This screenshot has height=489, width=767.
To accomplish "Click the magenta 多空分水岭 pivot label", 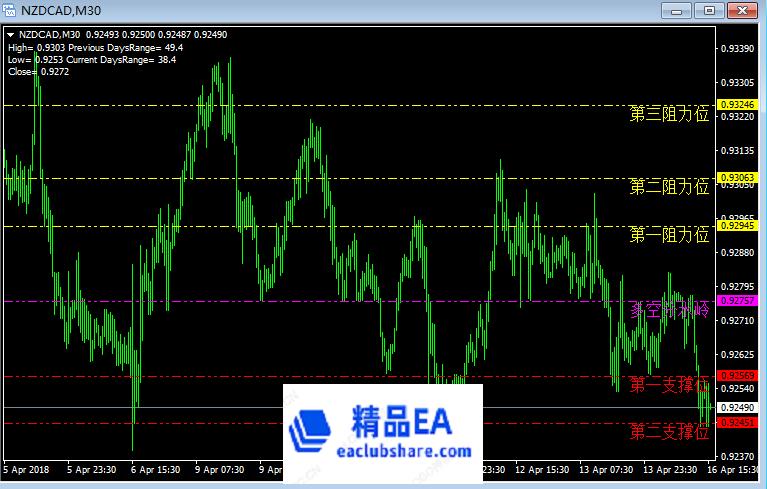I will [669, 310].
